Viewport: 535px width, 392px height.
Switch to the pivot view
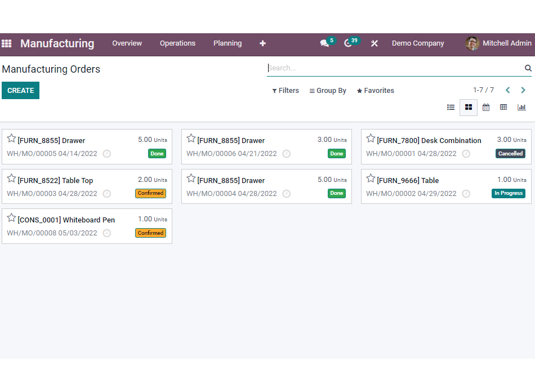coord(503,107)
